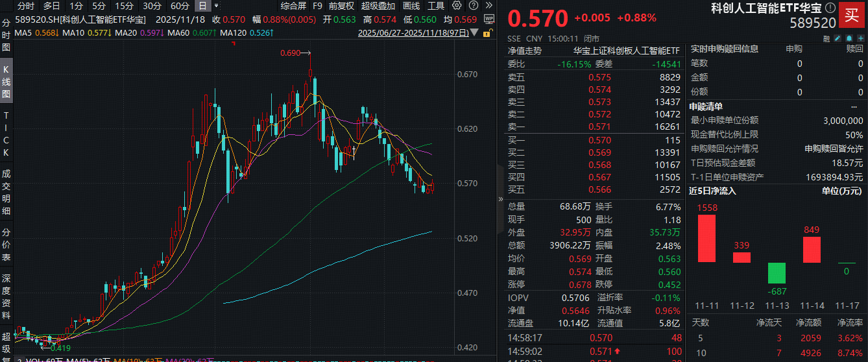Open period dropdown arrow next to 日
868x362 pixels.
[217, 6]
